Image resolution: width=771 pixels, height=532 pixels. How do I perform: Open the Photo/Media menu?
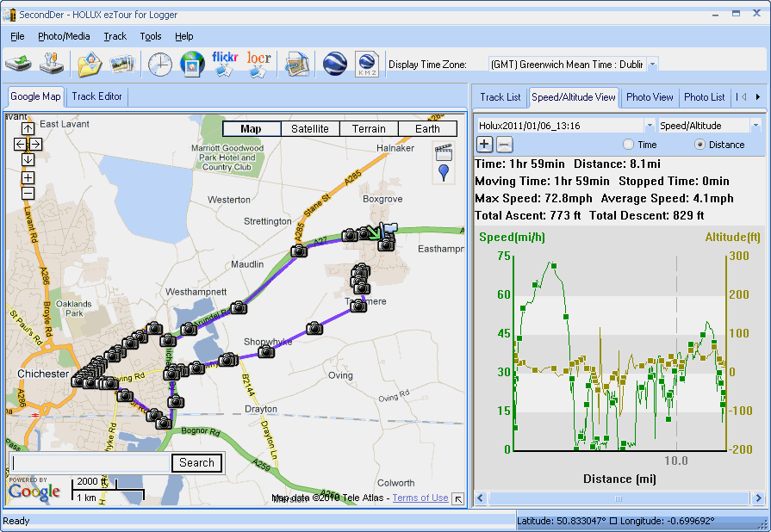tap(64, 36)
